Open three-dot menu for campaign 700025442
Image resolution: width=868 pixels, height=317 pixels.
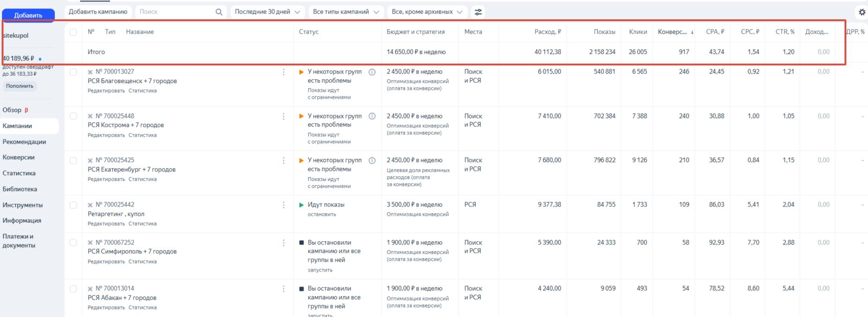pyautogui.click(x=283, y=205)
